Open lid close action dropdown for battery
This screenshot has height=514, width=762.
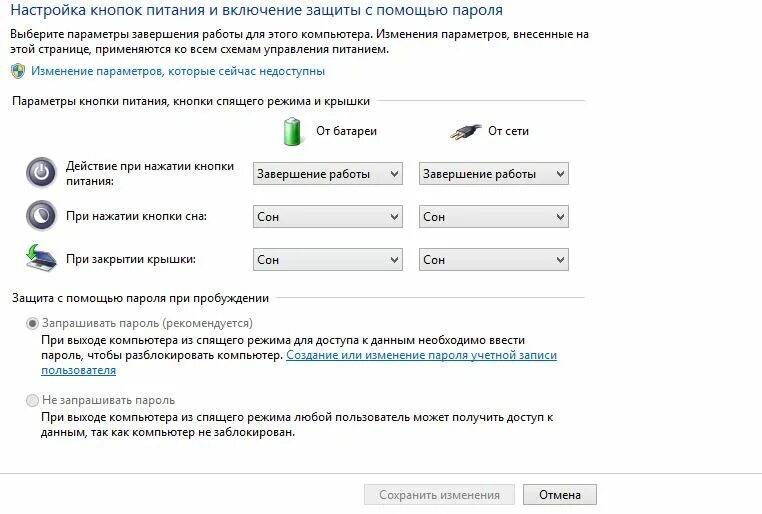(327, 259)
